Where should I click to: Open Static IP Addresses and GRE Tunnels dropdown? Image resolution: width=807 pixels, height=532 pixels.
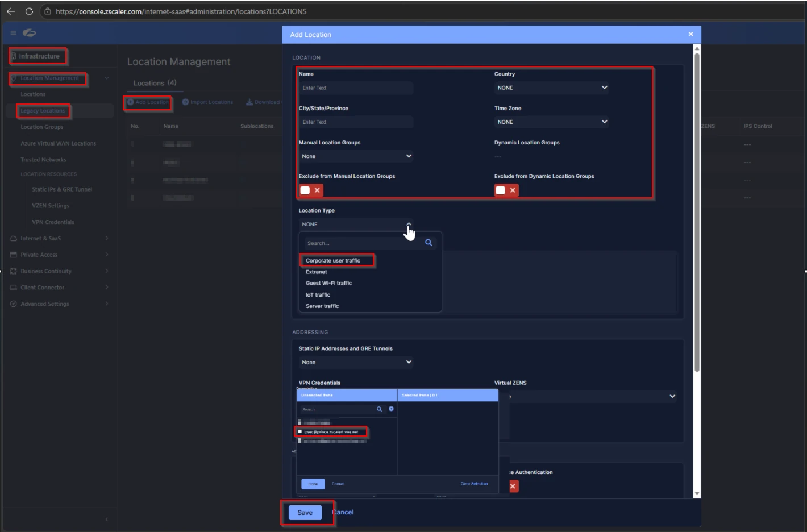click(x=356, y=362)
